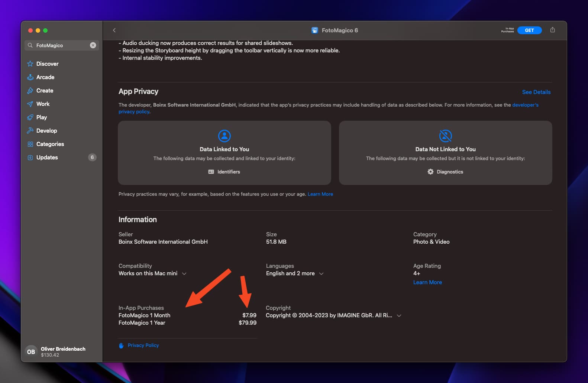The width and height of the screenshot is (588, 383).
Task: Click the $7.99 price
Action: 249,315
